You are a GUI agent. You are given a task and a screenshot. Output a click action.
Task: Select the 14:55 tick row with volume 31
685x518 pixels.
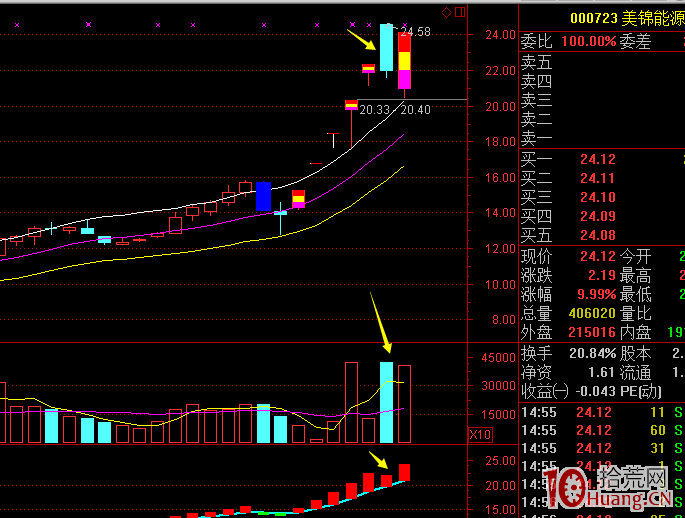tap(602, 449)
